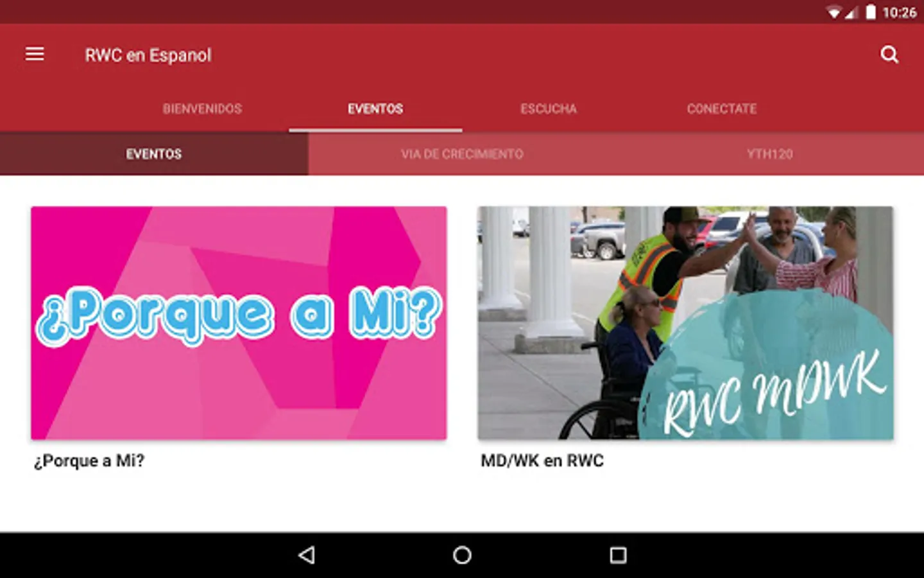Tap the Wi-Fi status icon

click(x=834, y=12)
